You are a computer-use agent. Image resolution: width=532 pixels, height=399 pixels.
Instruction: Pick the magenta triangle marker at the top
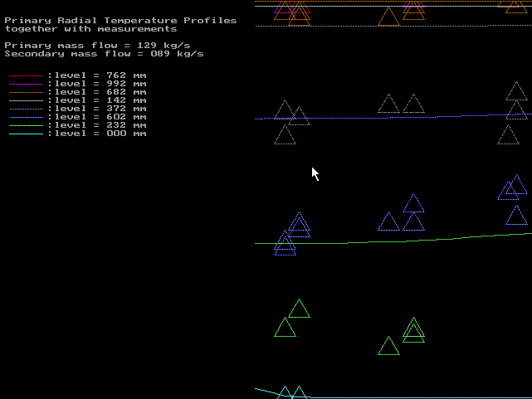[x=413, y=7]
